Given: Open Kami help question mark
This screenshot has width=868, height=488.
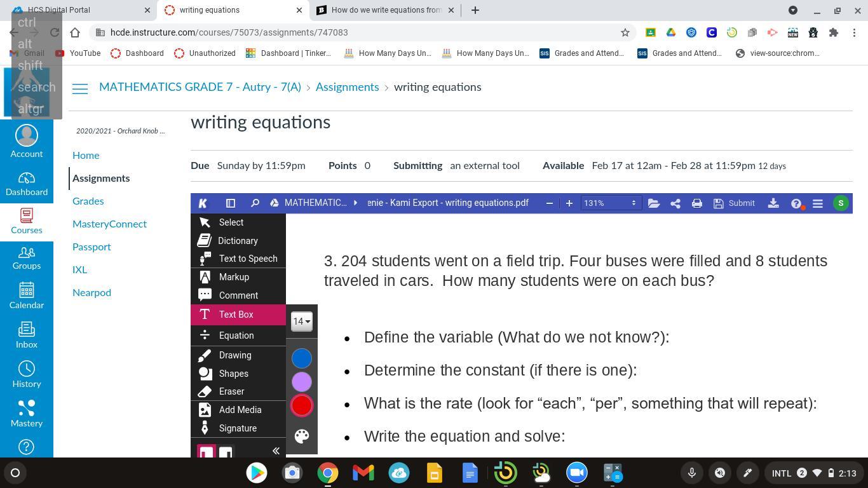Looking at the screenshot, I should point(796,203).
